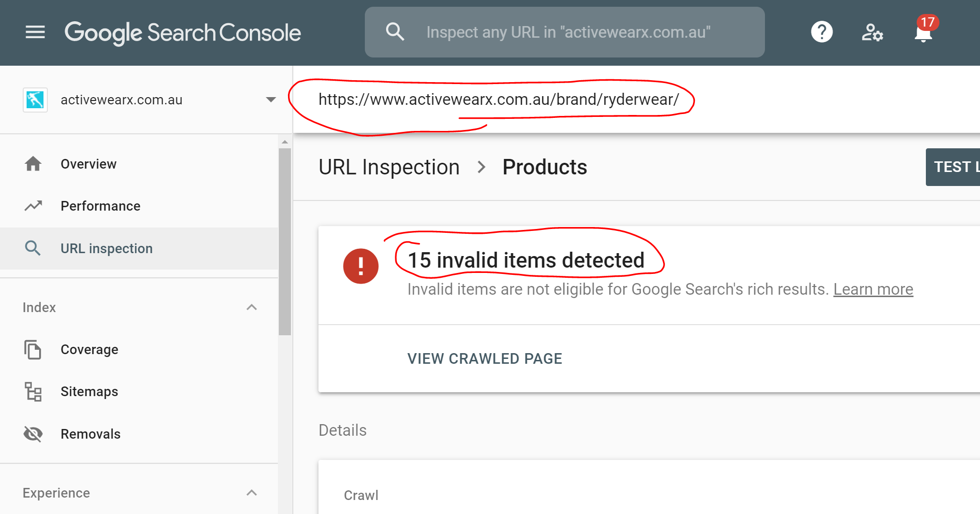Click the Learn more link
This screenshot has width=980, height=514.
[x=873, y=289]
